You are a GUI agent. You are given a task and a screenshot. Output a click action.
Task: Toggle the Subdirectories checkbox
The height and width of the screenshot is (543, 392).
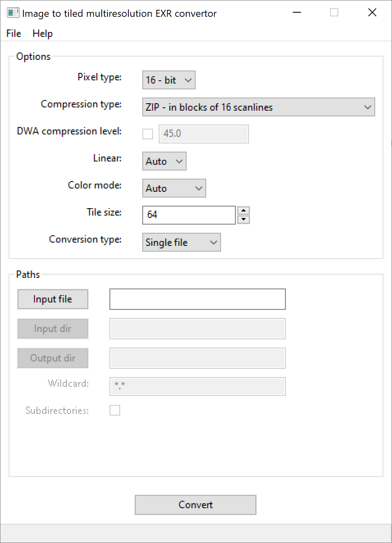115,410
